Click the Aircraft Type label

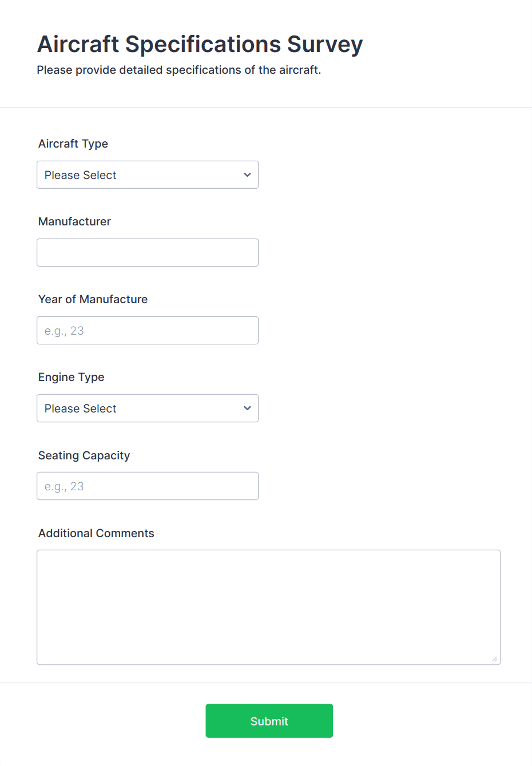coord(73,144)
